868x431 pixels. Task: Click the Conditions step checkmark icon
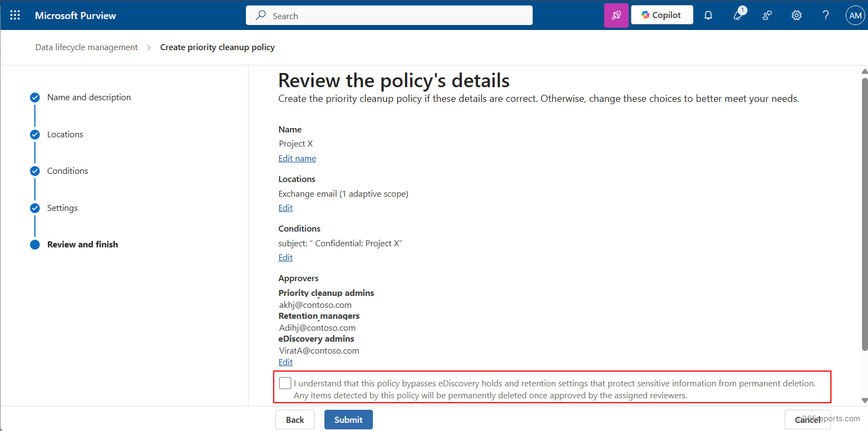click(35, 171)
